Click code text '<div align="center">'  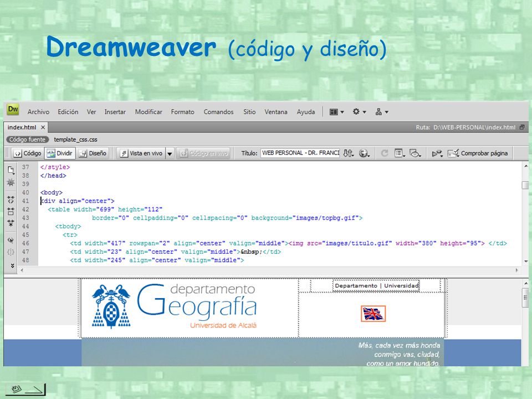(x=78, y=201)
